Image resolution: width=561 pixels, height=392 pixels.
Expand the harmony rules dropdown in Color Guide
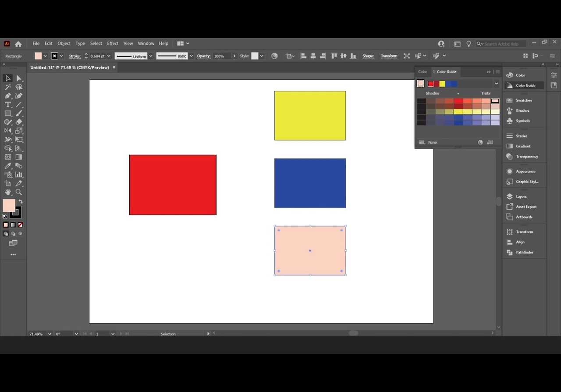point(496,84)
